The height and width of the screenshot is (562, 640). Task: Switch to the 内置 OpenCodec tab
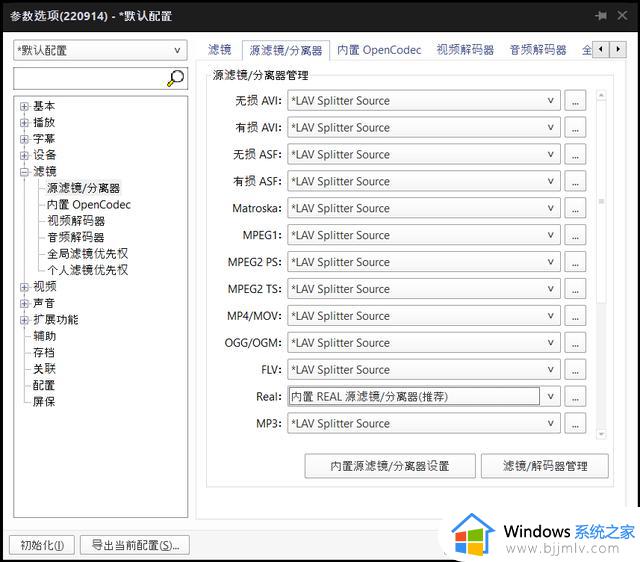(379, 50)
